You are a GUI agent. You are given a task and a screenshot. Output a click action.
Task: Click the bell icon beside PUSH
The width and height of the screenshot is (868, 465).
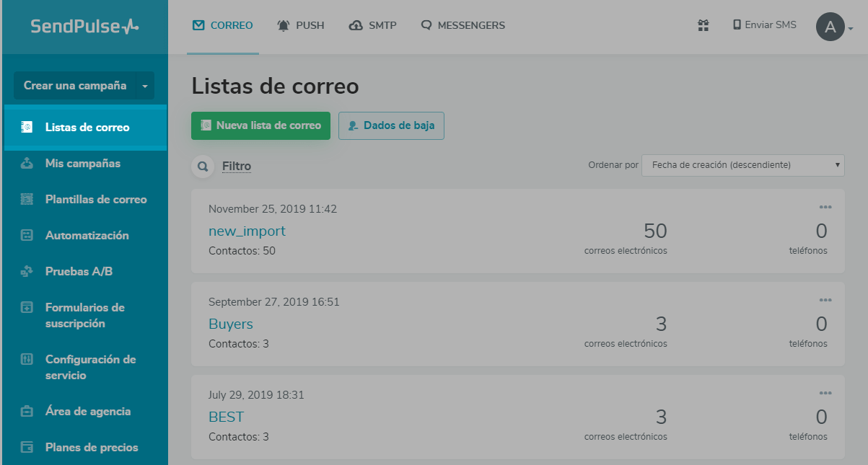[x=284, y=25]
